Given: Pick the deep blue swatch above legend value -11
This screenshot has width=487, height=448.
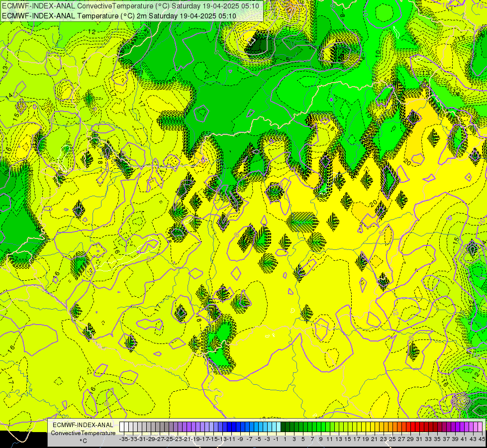Looking at the screenshot, I should pyautogui.click(x=229, y=427).
